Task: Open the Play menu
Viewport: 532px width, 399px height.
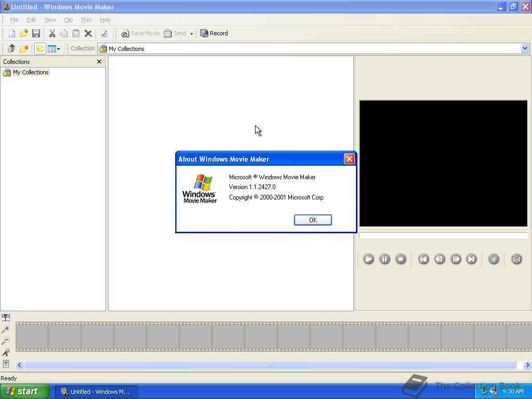Action: (86, 20)
